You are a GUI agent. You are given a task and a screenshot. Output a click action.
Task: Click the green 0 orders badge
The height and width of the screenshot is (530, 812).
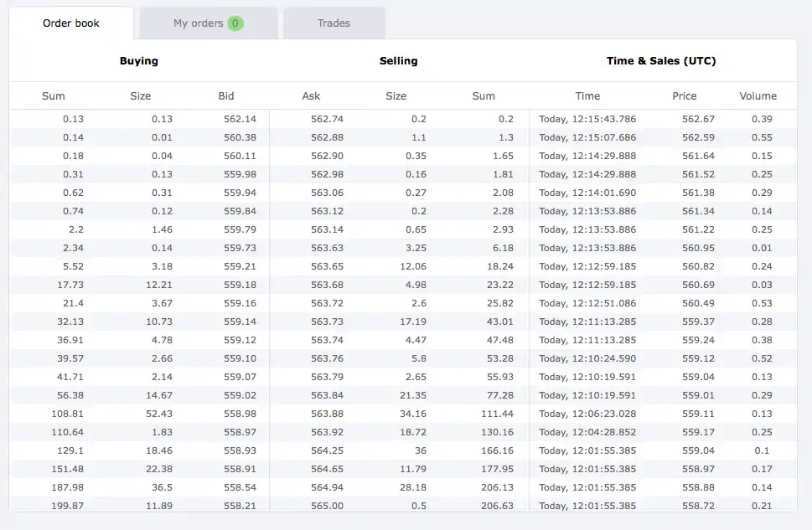[235, 23]
